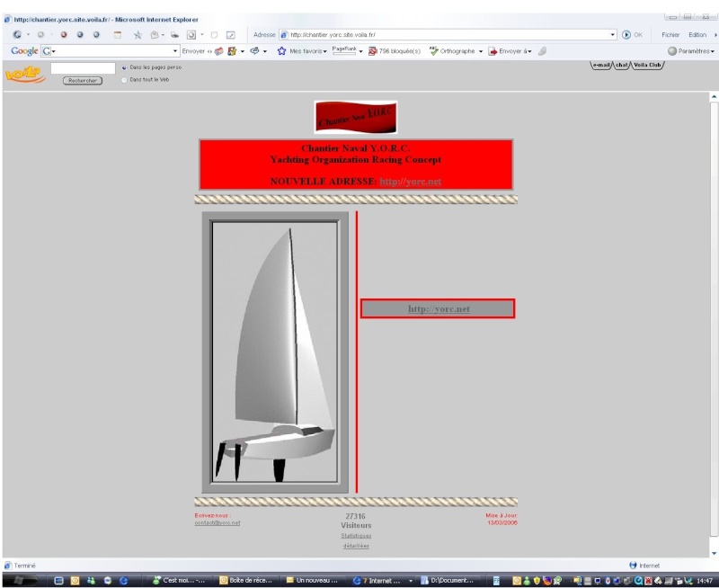
Task: Select 'Dans les pages perso' radio button
Action: coord(124,68)
